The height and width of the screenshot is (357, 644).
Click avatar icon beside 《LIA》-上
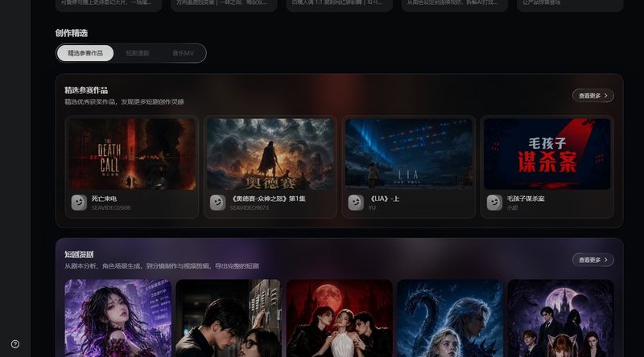point(356,203)
